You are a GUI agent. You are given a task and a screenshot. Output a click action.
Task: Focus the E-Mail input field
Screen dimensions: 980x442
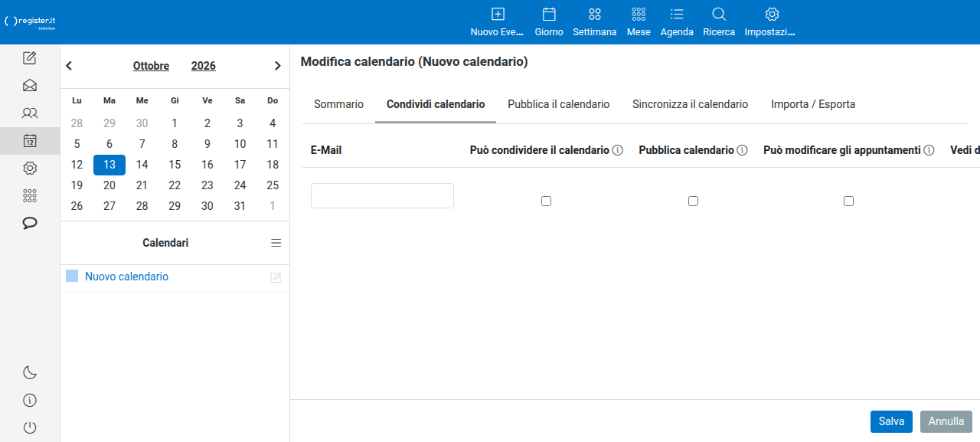383,195
